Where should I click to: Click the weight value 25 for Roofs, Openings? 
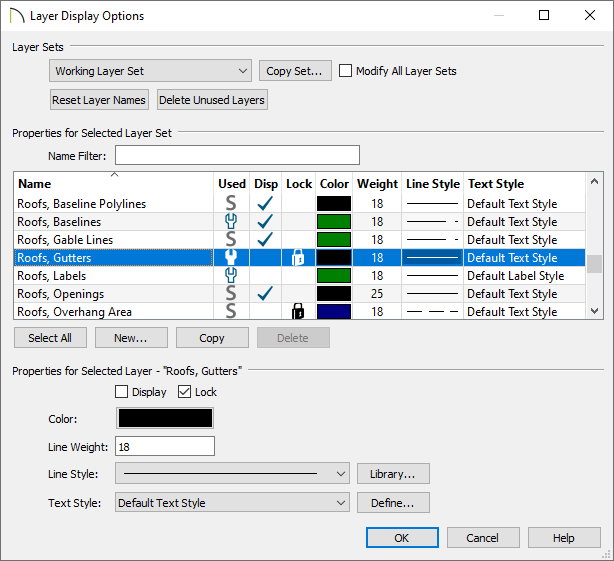(x=377, y=294)
